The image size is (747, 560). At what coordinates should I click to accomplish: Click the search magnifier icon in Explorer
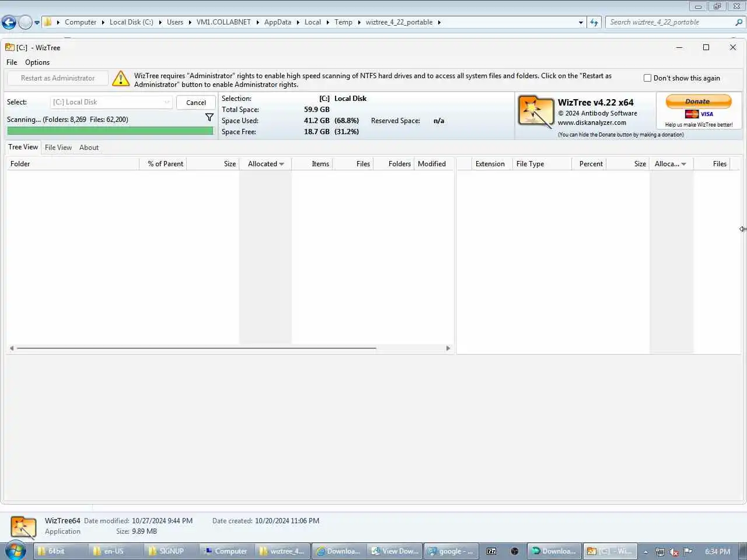pos(739,22)
